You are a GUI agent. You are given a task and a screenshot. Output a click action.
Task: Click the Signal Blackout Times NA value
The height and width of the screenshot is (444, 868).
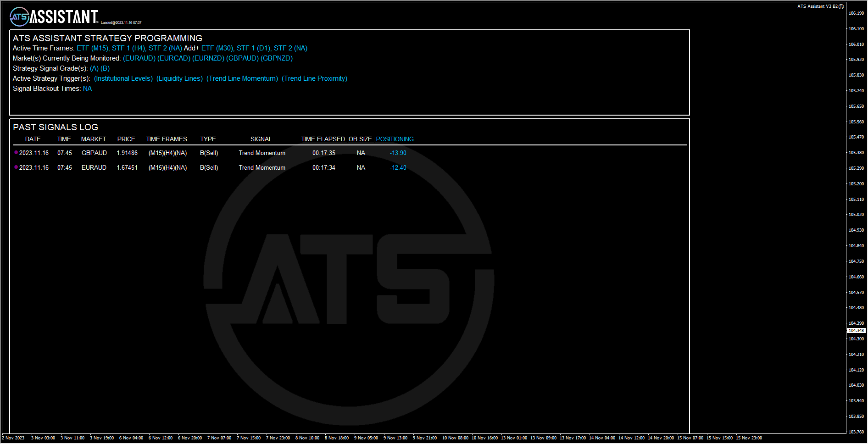87,89
